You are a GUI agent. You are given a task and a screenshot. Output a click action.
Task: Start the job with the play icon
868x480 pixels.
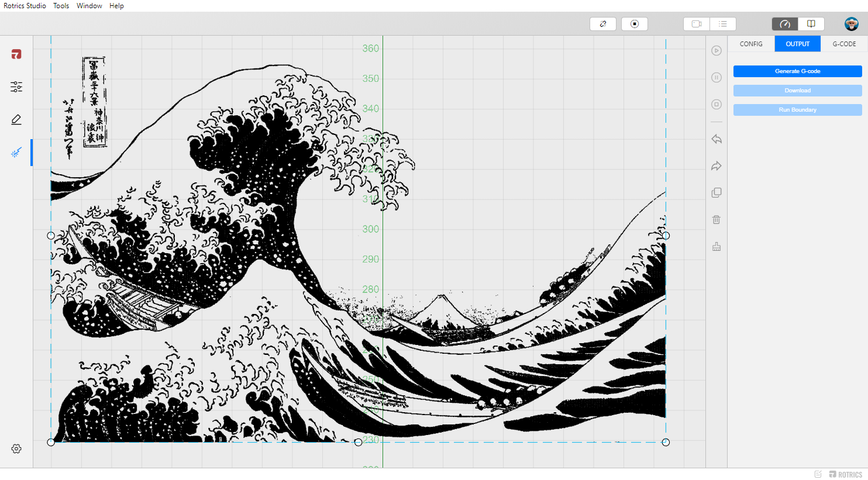tap(717, 51)
